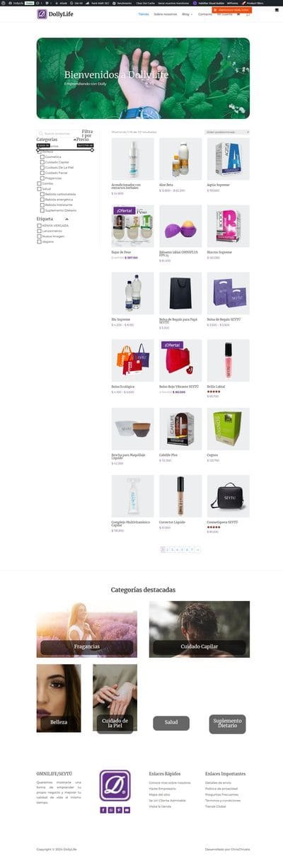Check the Cosmética category checkbox
The width and height of the screenshot is (283, 868).
(42, 156)
